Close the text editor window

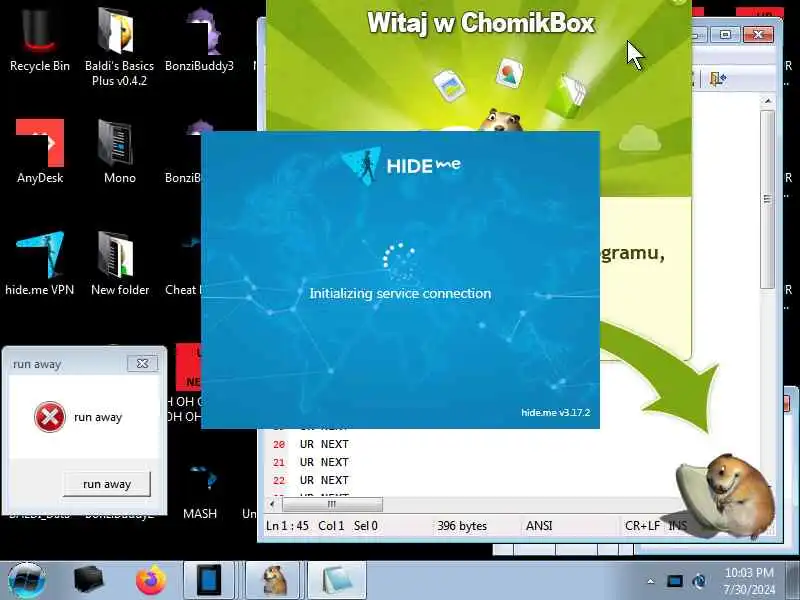[x=758, y=35]
